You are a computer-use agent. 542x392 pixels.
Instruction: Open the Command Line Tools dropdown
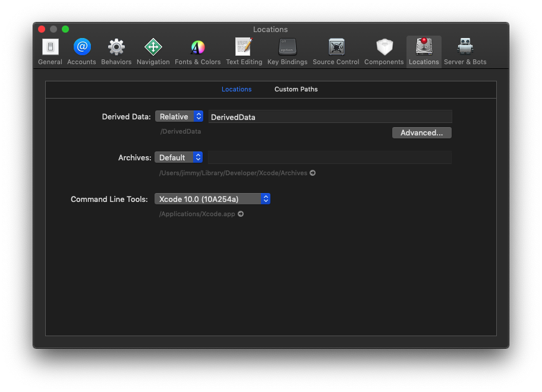pos(212,199)
